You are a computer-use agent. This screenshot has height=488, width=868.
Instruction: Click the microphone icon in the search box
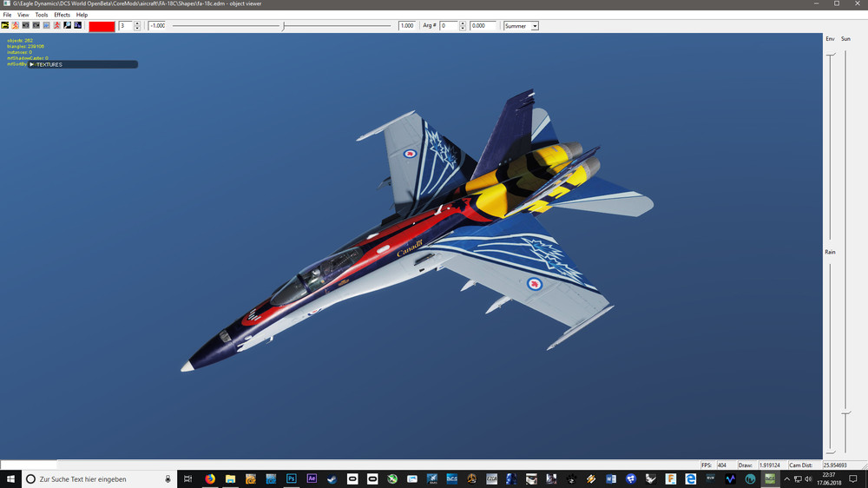(168, 479)
